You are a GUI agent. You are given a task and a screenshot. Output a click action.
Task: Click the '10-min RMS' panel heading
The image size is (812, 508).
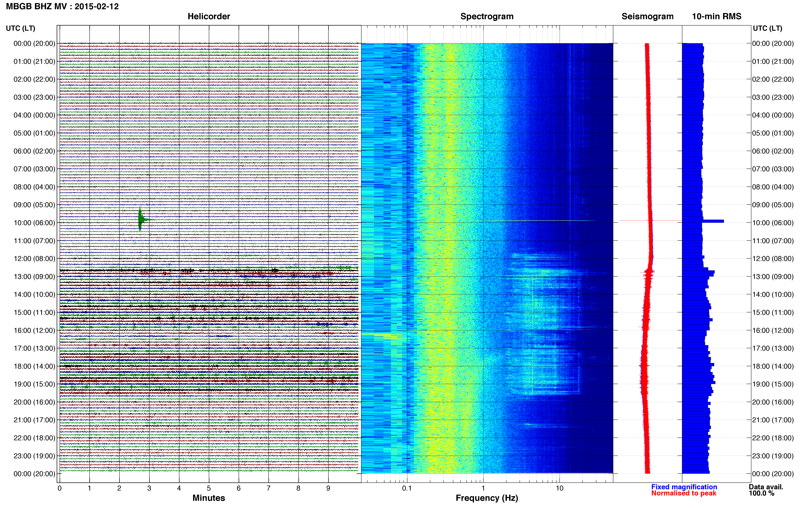[x=717, y=16]
